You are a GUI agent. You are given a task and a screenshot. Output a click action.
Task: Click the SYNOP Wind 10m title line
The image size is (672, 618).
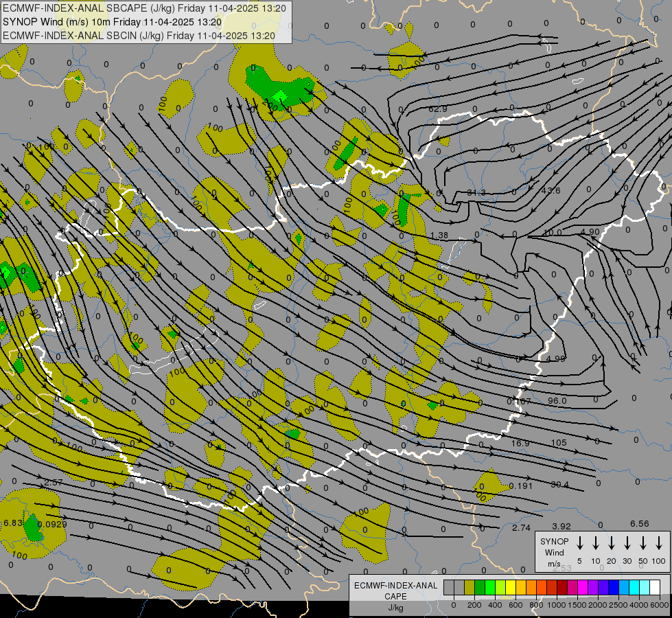point(113,22)
